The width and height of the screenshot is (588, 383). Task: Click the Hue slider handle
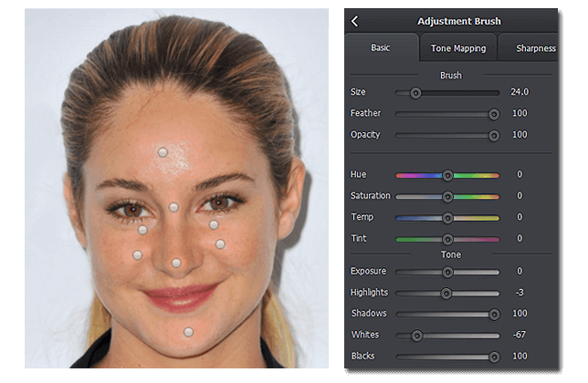(447, 174)
